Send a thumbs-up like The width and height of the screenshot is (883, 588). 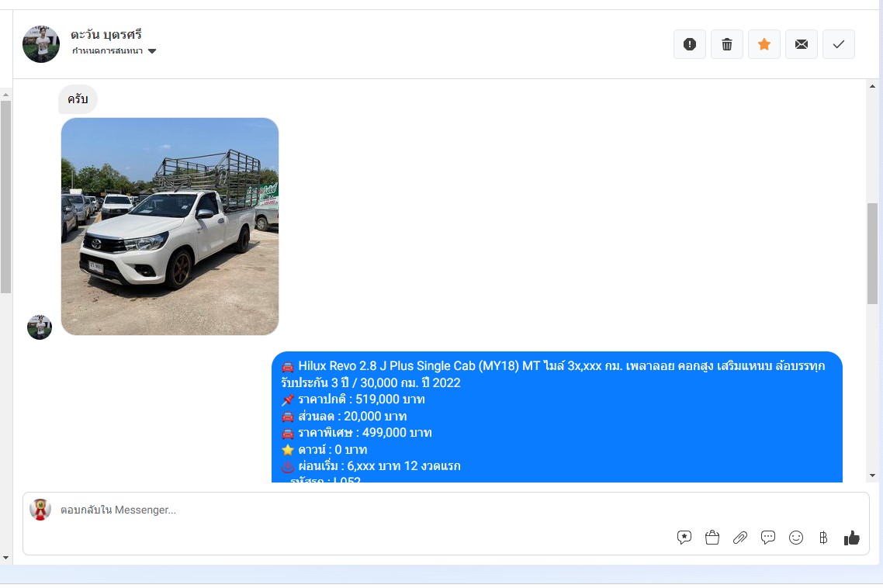click(x=851, y=538)
